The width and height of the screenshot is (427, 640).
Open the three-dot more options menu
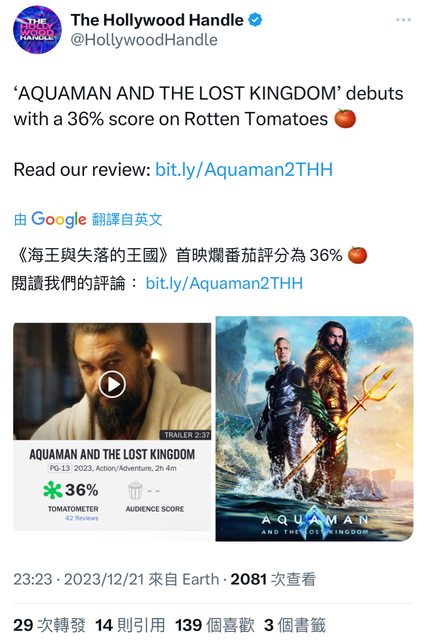tap(403, 20)
